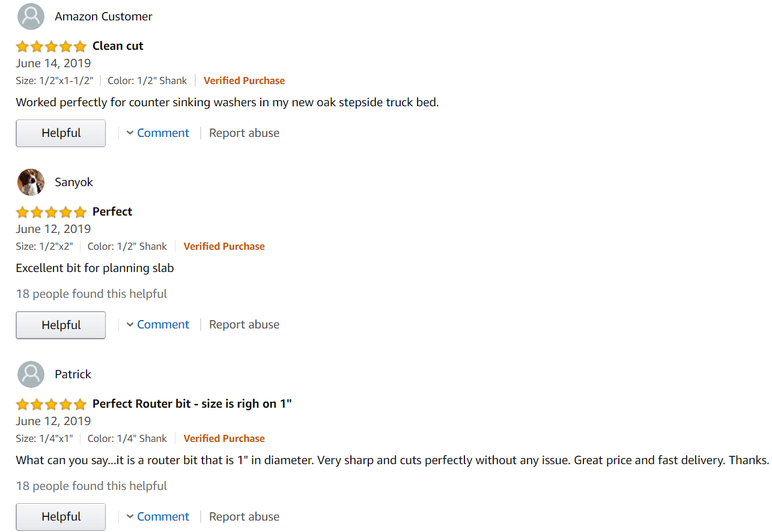The image size is (772, 532).
Task: Open the 'Clean cut' review title
Action: [118, 46]
